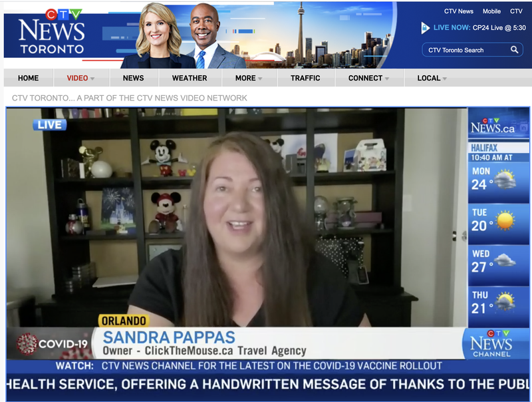Expand the VIDEO dropdown menu
Screen dimensions: 532x402
coord(80,78)
